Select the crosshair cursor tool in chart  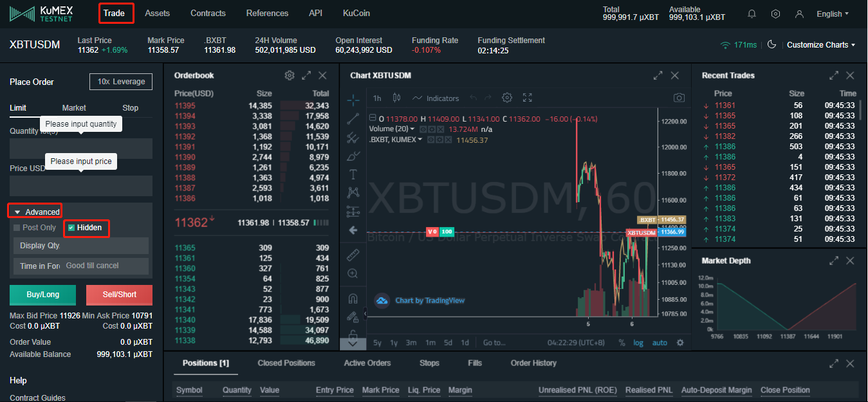pos(353,100)
